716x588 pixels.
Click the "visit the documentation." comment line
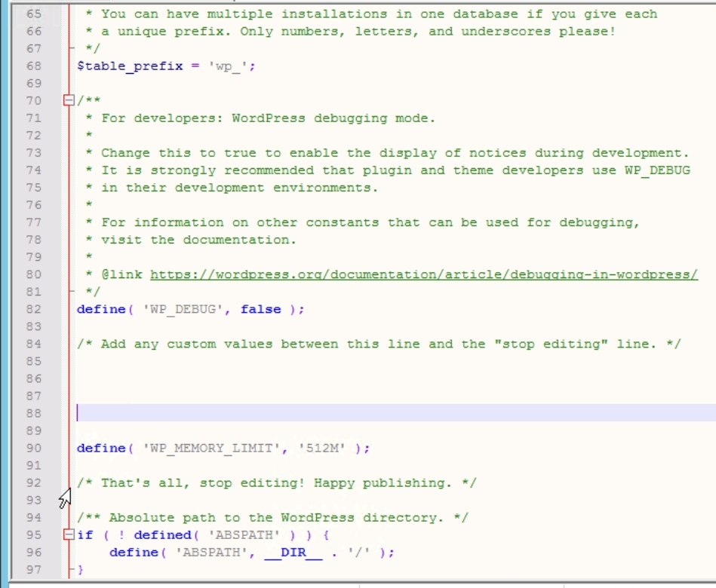198,240
